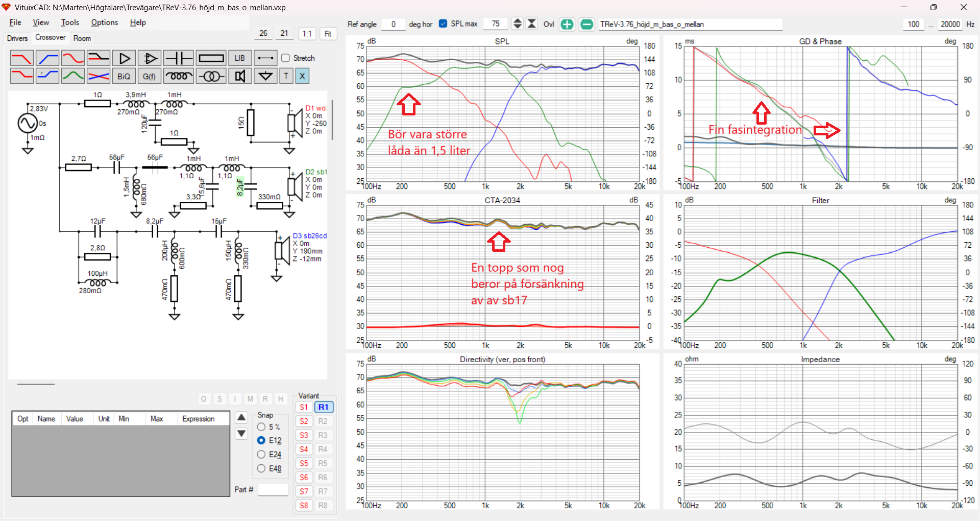
Task: Click the SPL max up/down stepper
Action: click(x=517, y=23)
